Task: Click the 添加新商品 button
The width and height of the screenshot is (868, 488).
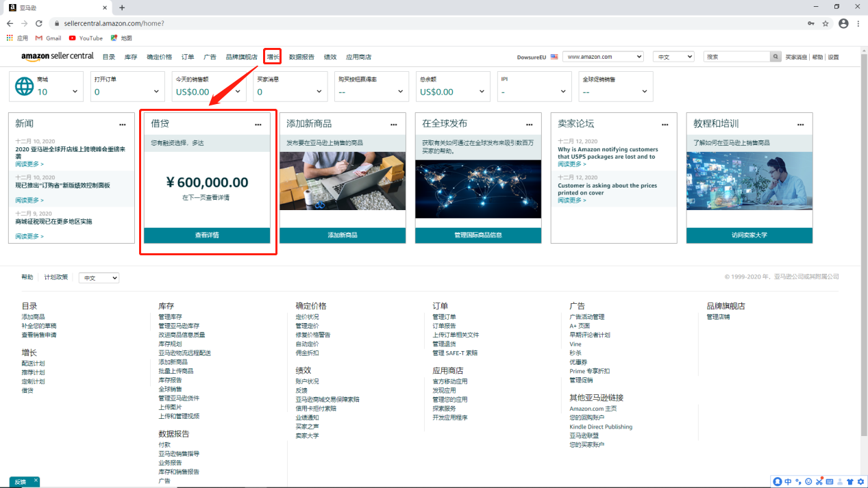Action: (x=343, y=236)
